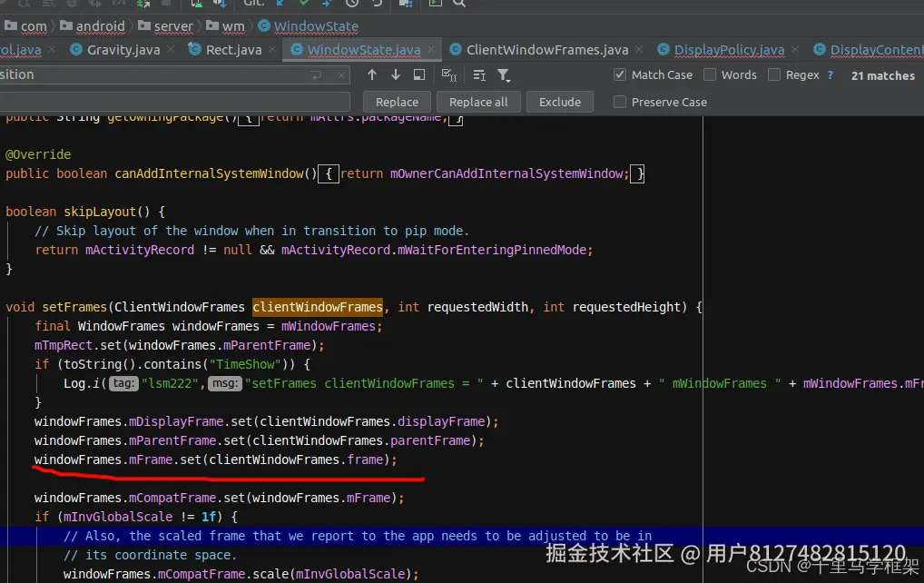The image size is (924, 583).
Task: Close the Rect.java tab
Action: pyautogui.click(x=271, y=50)
